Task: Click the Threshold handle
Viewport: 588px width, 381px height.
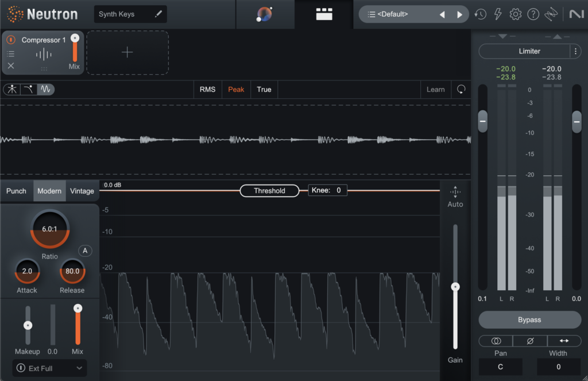Action: point(269,191)
